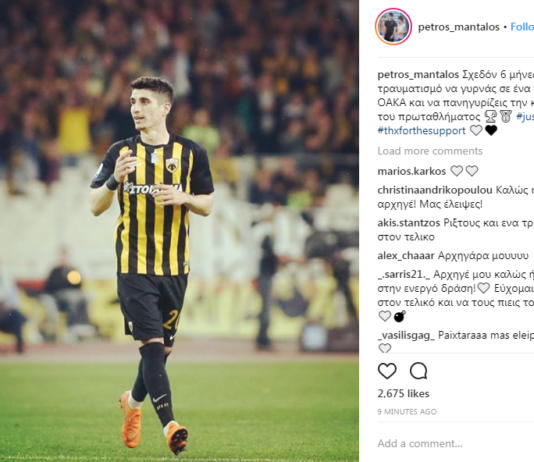Click the football player post photo
Screen dimensions: 534x462
coord(179,231)
